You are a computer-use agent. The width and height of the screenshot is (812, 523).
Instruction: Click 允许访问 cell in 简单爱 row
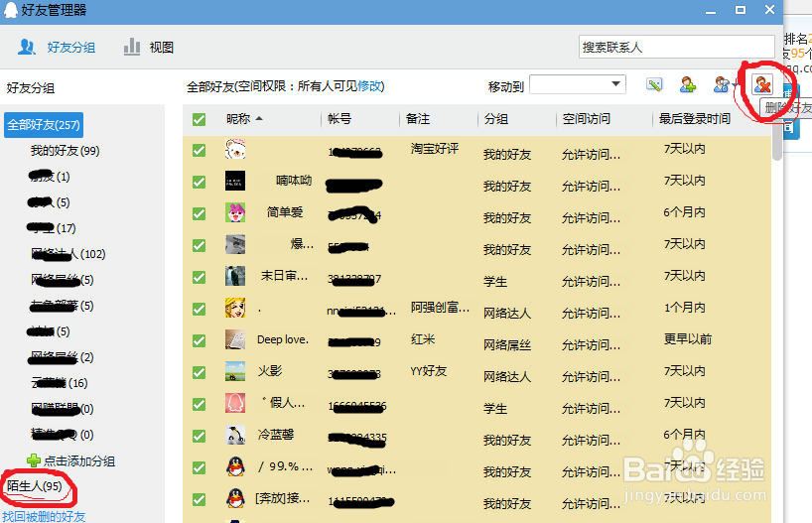click(591, 218)
